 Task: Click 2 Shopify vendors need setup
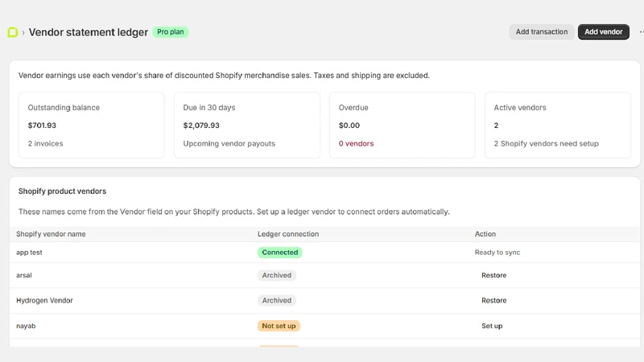(547, 144)
